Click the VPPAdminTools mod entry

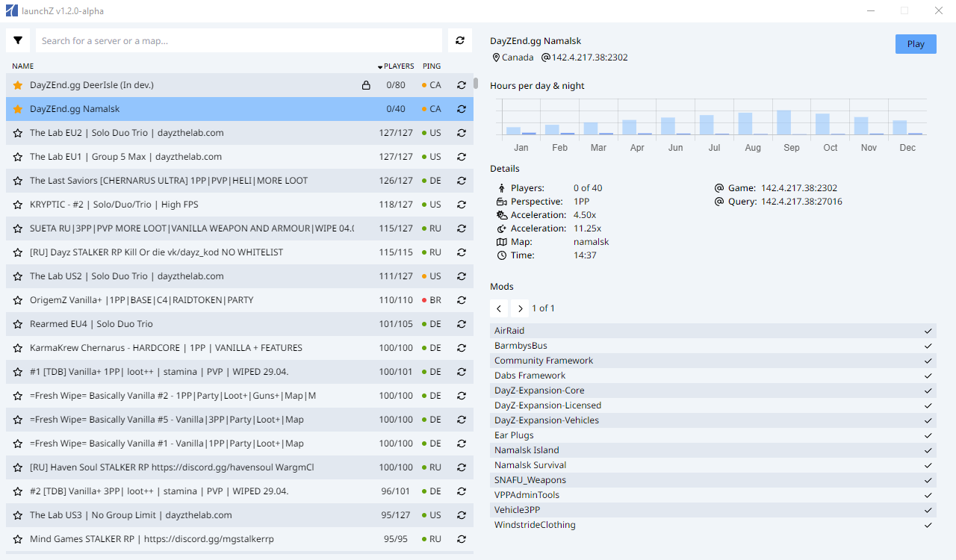click(713, 495)
